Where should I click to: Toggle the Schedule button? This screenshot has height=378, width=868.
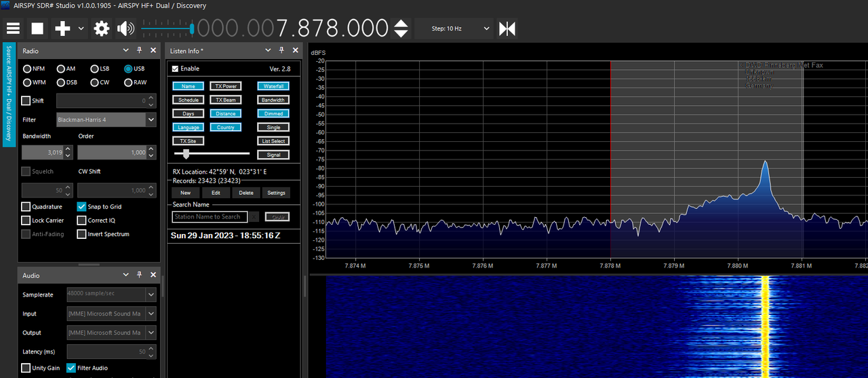[188, 100]
